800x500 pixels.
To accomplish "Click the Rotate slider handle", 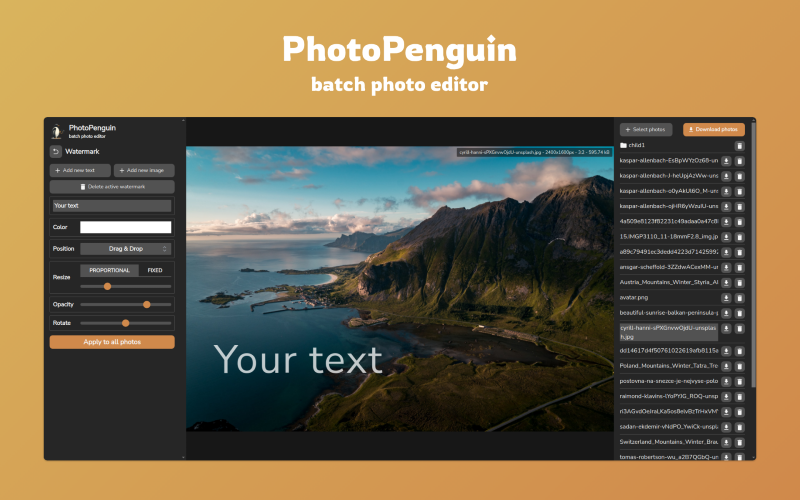I will (x=126, y=323).
